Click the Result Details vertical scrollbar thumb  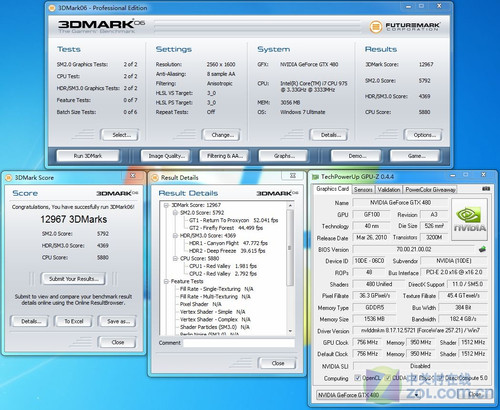pos(290,247)
